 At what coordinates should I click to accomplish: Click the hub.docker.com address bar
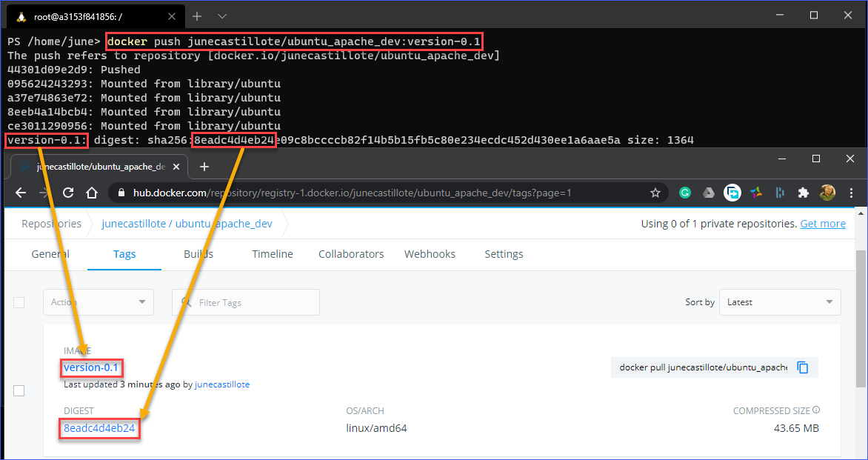tap(389, 193)
